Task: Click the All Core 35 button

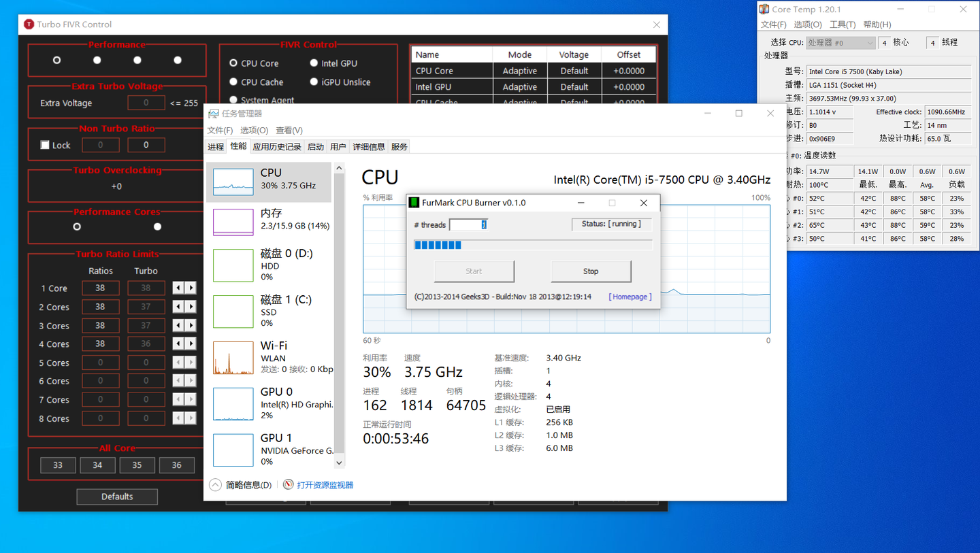Action: (x=137, y=465)
